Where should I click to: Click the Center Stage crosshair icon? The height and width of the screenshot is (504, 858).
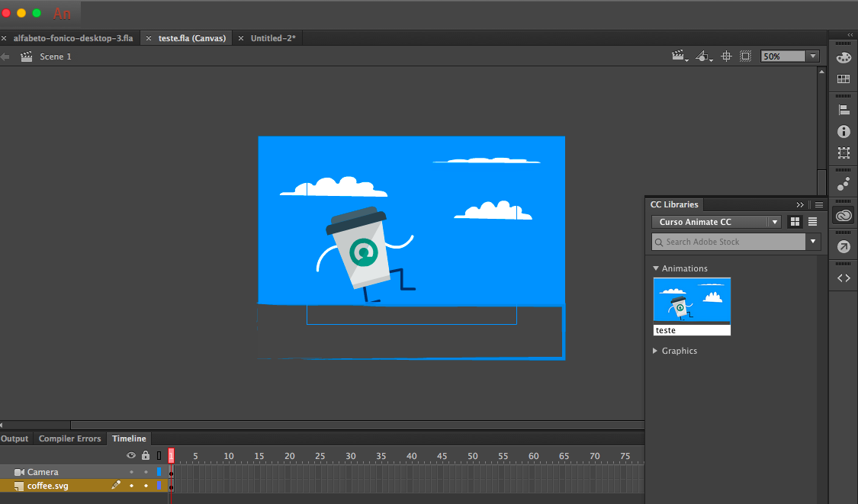(726, 56)
